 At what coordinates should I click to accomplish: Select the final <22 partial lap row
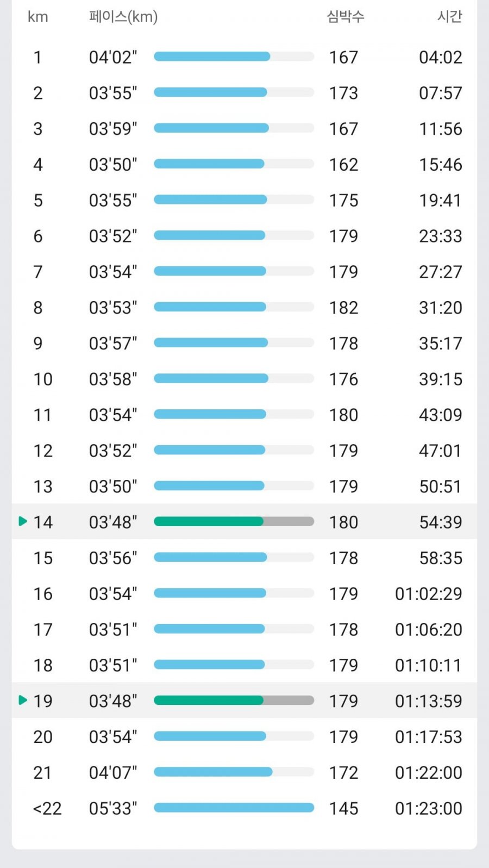(x=244, y=808)
